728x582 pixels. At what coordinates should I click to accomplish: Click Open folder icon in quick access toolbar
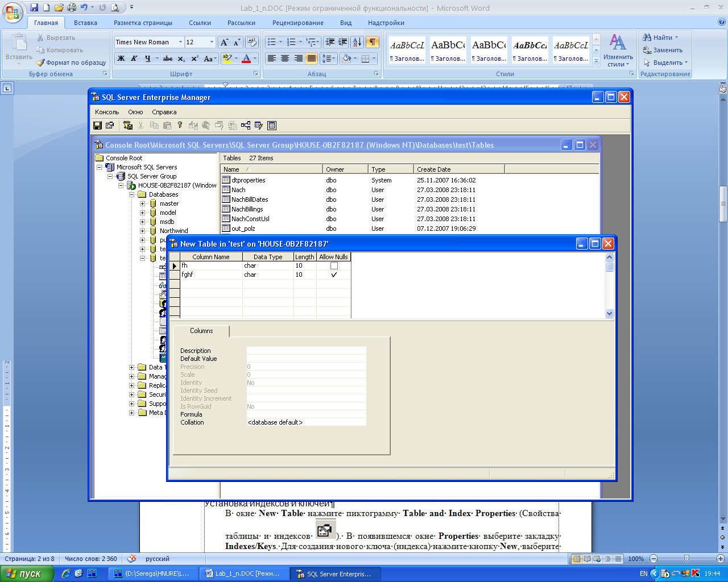click(x=59, y=7)
